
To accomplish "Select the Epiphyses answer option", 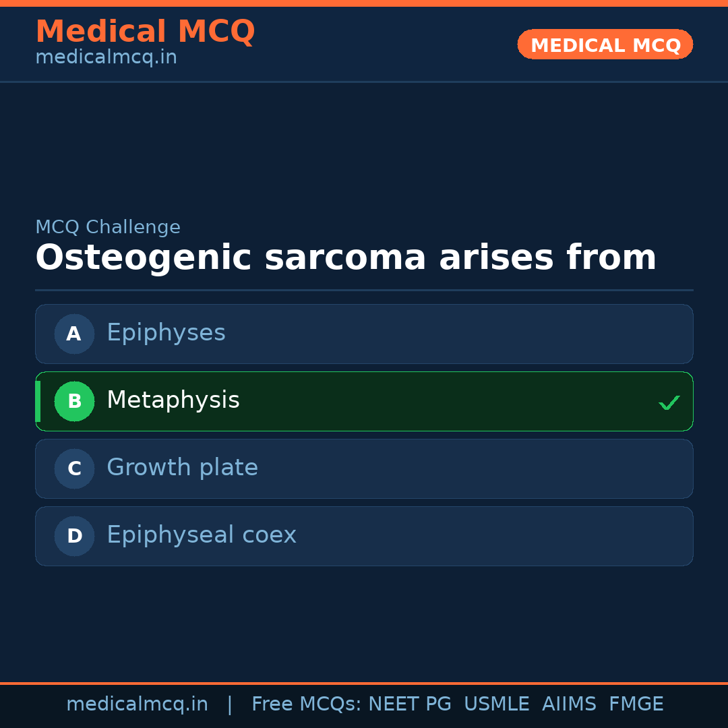I will click(364, 334).
